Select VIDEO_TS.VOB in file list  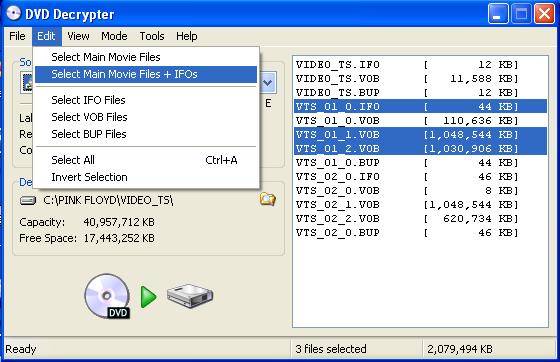click(x=420, y=79)
